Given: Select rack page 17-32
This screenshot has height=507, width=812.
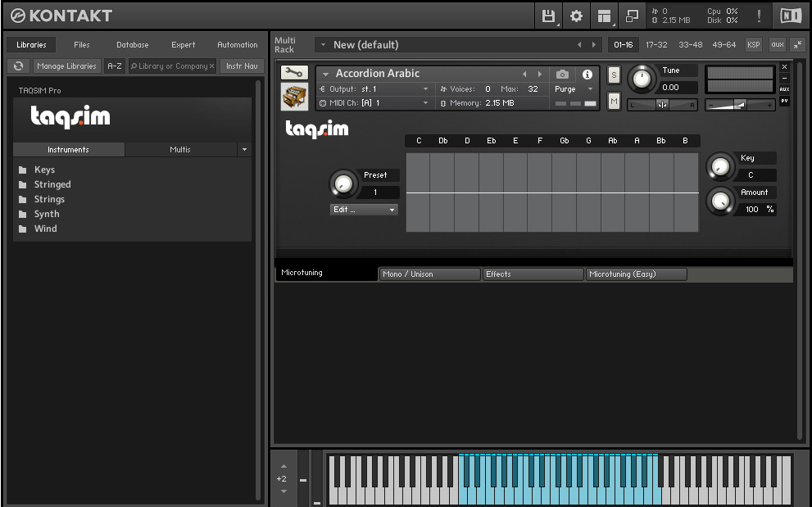Looking at the screenshot, I should click(x=656, y=45).
